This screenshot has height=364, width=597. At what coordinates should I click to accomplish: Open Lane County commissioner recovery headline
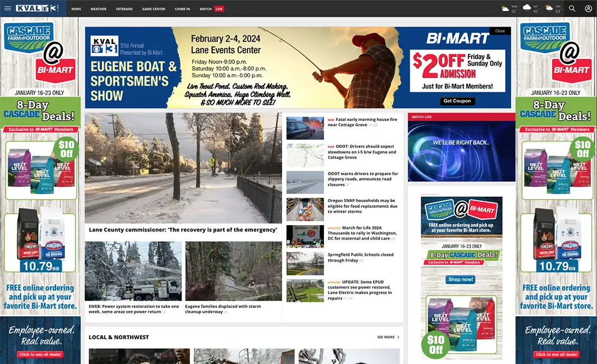tap(183, 229)
